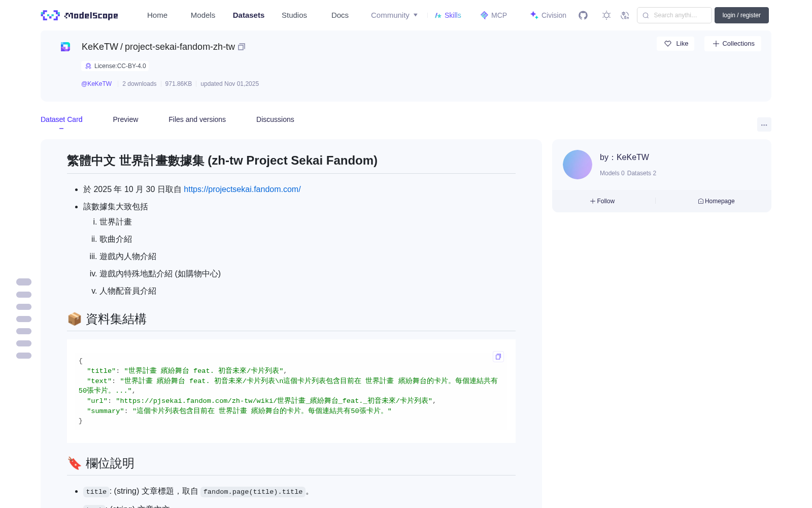Click the 'by：KeKeTW' author name
Viewport: 812px width, 508px height.
[x=624, y=157]
